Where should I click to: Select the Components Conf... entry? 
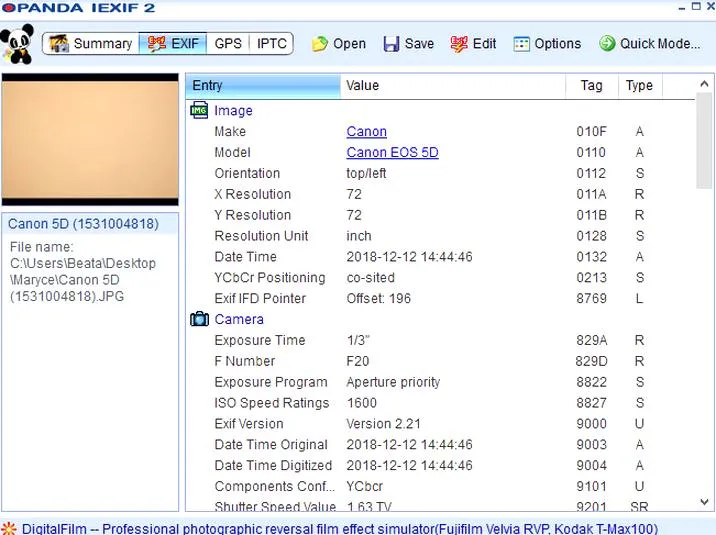click(x=274, y=486)
